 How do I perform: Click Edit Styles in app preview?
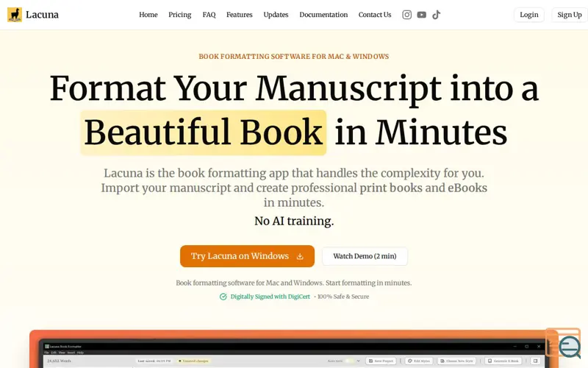(x=419, y=361)
